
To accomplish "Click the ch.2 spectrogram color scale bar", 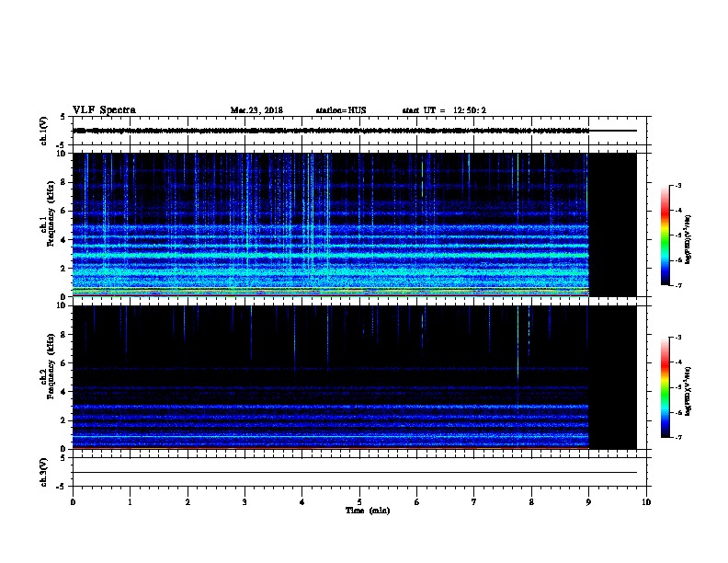I will point(665,387).
